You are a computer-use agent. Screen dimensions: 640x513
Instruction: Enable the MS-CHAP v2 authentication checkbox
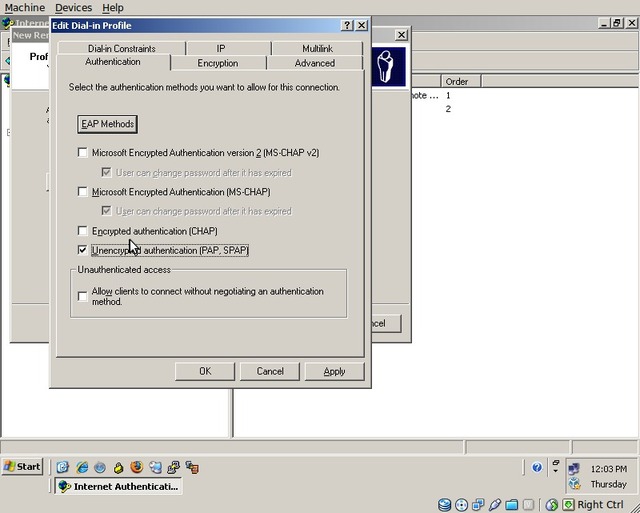[83, 153]
